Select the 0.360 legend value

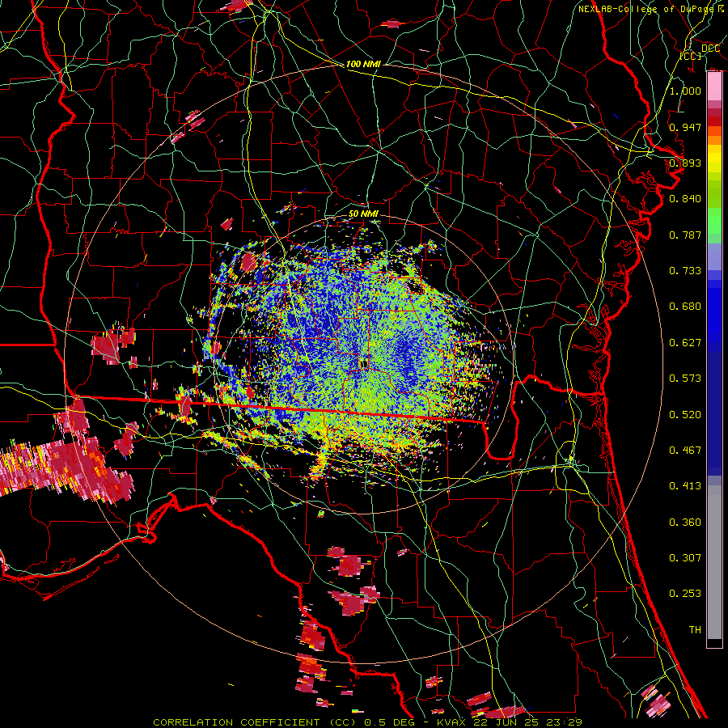[x=685, y=523]
